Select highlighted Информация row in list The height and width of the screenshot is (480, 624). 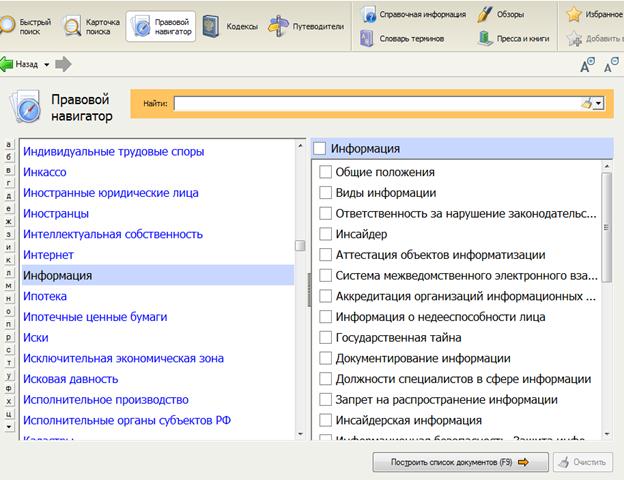[x=158, y=275]
